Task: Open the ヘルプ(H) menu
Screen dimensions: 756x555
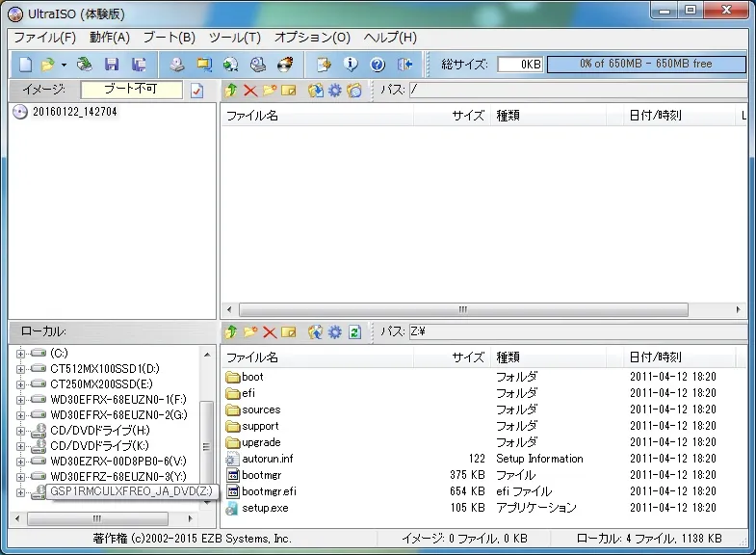Action: 391,38
